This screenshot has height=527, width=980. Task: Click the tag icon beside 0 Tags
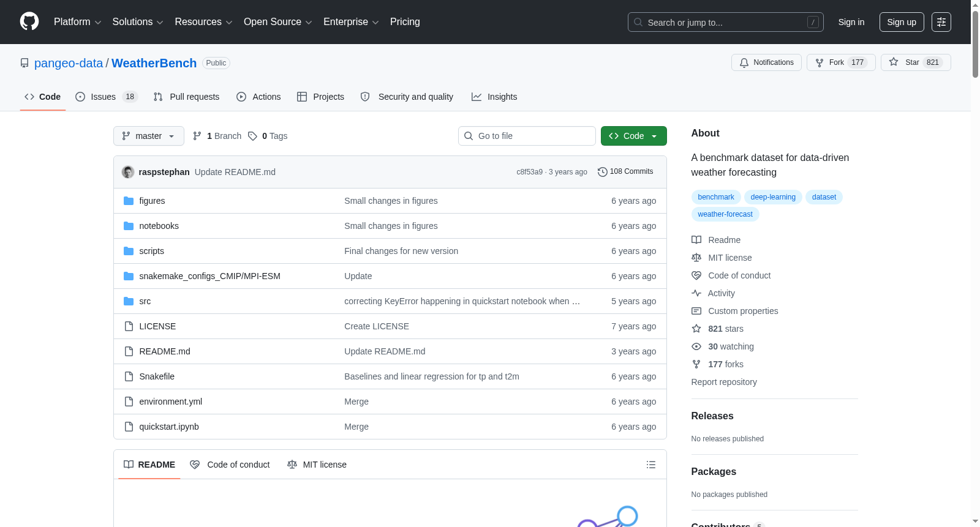pyautogui.click(x=252, y=136)
